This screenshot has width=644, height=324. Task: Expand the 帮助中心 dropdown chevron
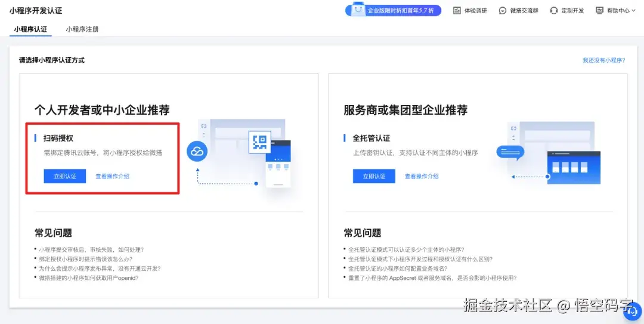[x=633, y=11]
